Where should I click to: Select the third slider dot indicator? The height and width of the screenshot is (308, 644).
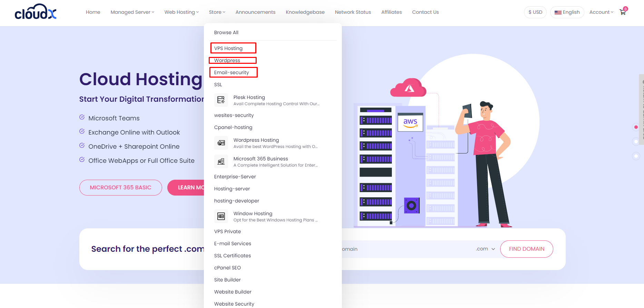point(636,156)
